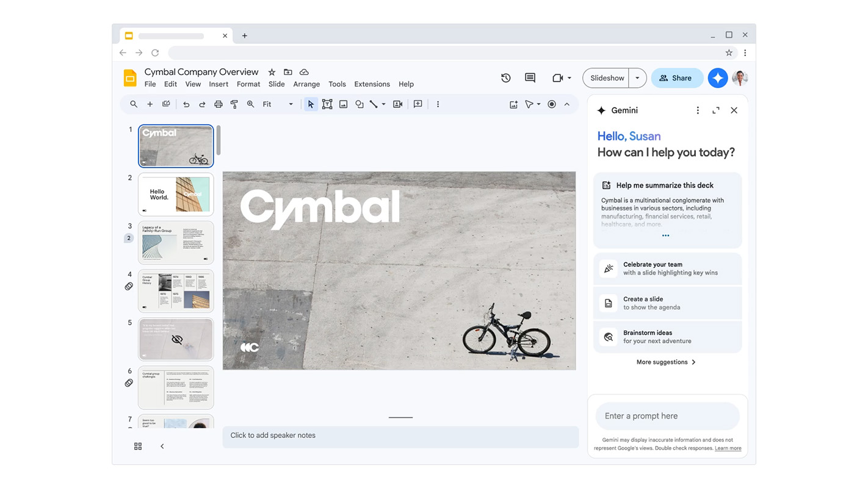Open version history clock icon

(x=505, y=78)
